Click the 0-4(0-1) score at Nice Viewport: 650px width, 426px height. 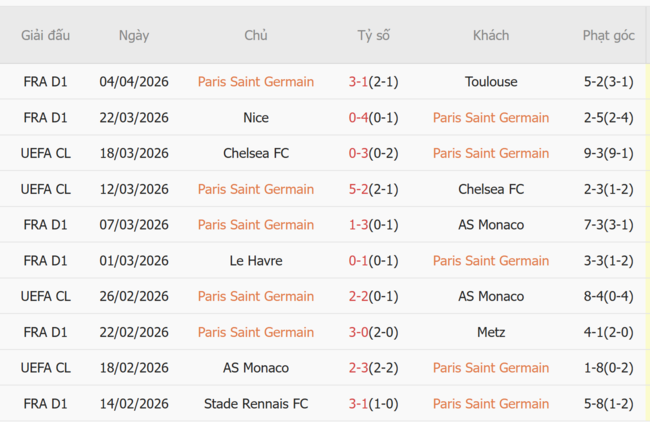click(373, 118)
